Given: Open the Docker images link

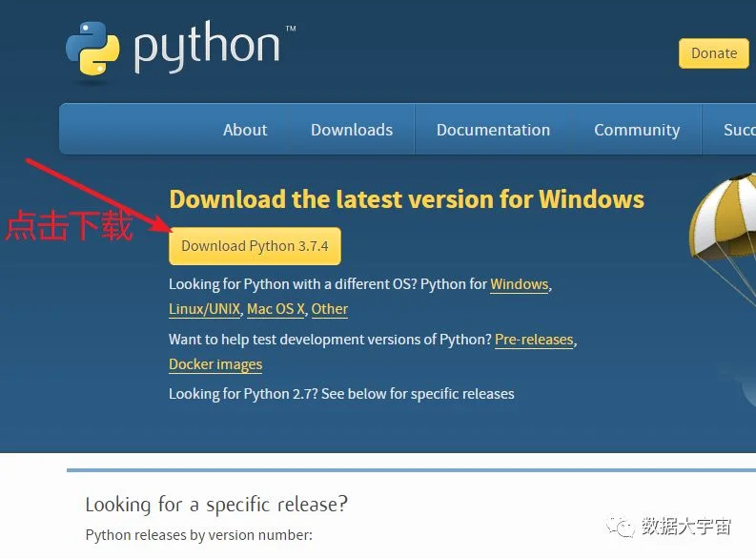Looking at the screenshot, I should coord(215,364).
